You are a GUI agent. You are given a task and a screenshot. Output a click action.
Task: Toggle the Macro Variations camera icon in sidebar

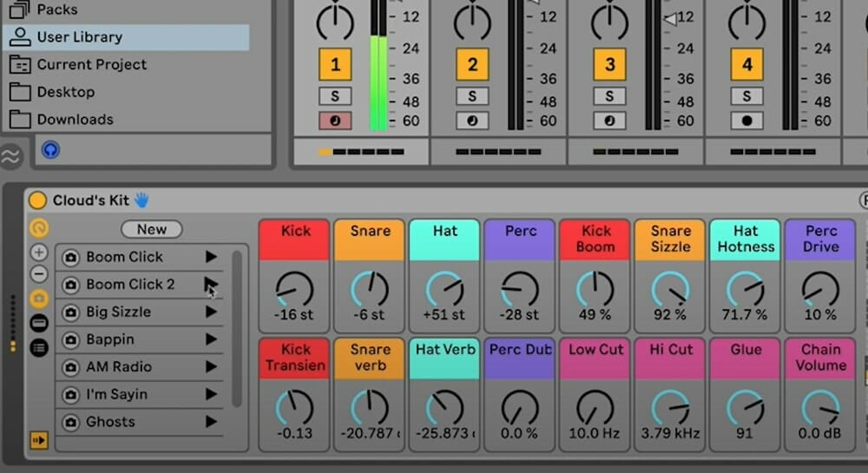[x=39, y=299]
